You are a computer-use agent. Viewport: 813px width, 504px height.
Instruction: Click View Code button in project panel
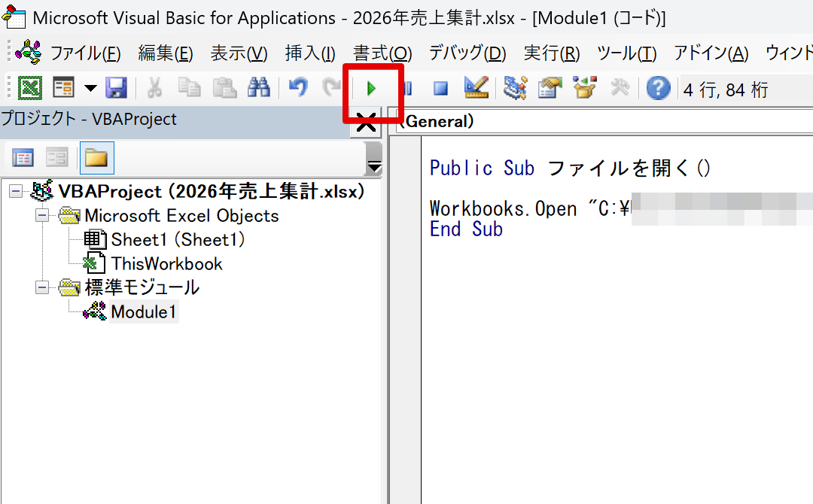(23, 157)
